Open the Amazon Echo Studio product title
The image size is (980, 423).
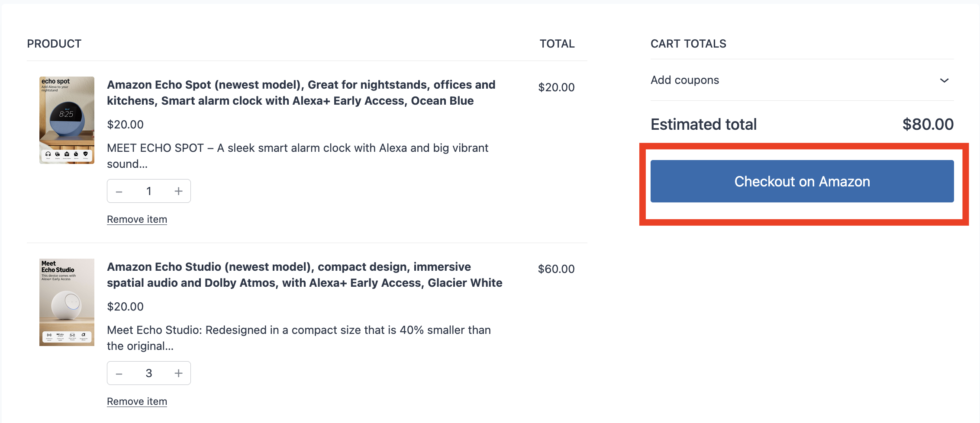[x=304, y=275]
